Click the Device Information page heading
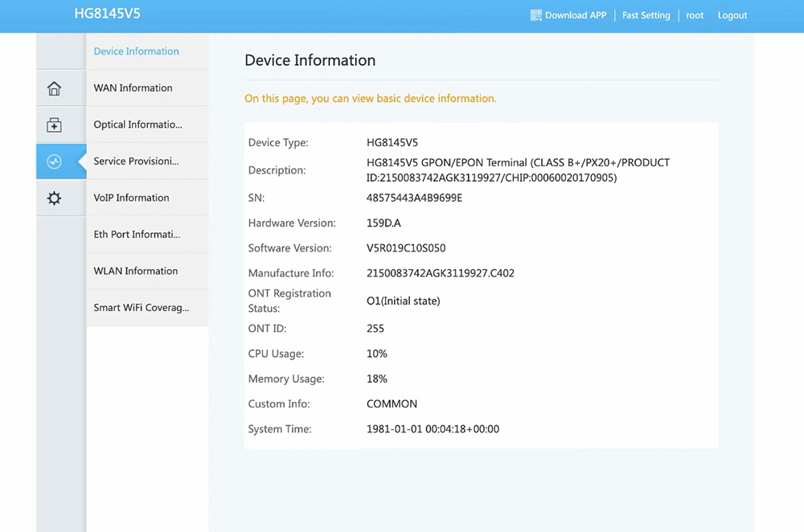The width and height of the screenshot is (804, 532). click(x=310, y=60)
